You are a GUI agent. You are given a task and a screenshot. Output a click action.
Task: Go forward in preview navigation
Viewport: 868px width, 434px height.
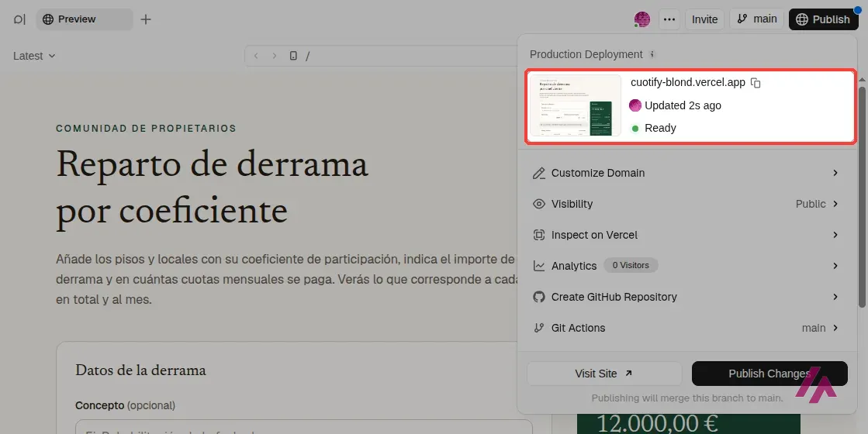pyautogui.click(x=274, y=56)
